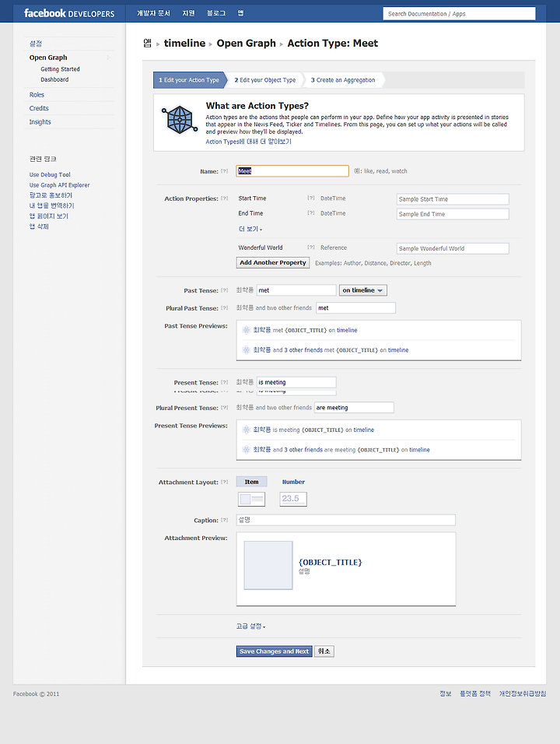This screenshot has width=560, height=744.
Task: Open 'Roles' in the sidebar
Action: (x=37, y=94)
